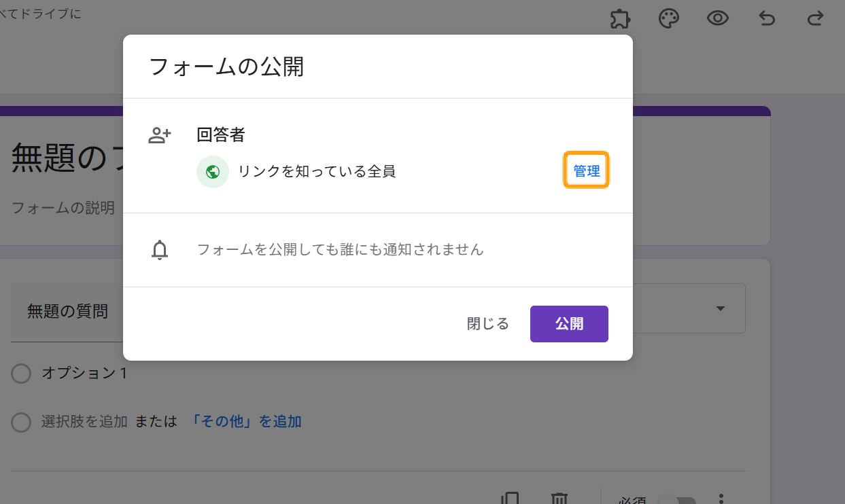The width and height of the screenshot is (845, 504).
Task: Click the add-person icon beside 回答者
Action: click(x=160, y=135)
